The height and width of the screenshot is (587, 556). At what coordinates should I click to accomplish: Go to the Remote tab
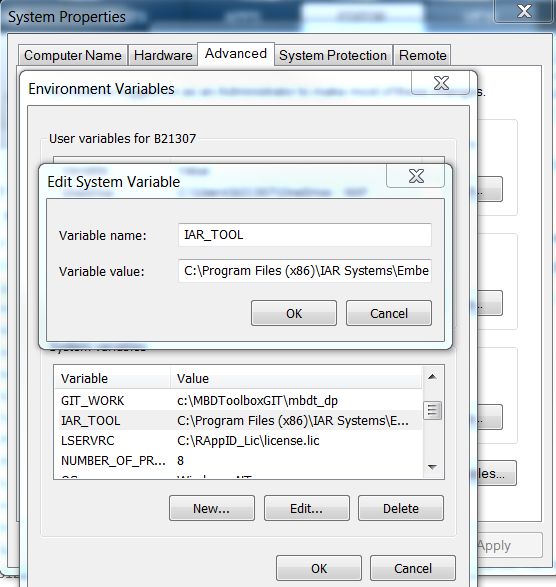click(422, 55)
